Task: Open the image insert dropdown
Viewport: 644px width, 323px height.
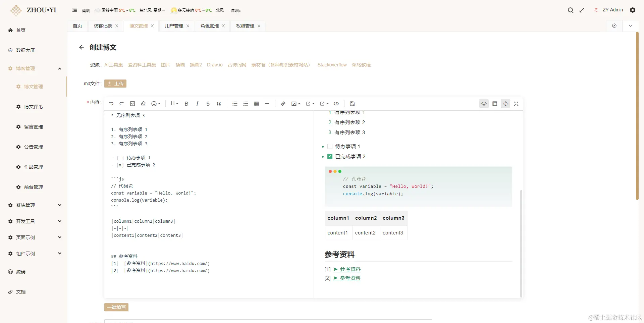Action: (296, 104)
